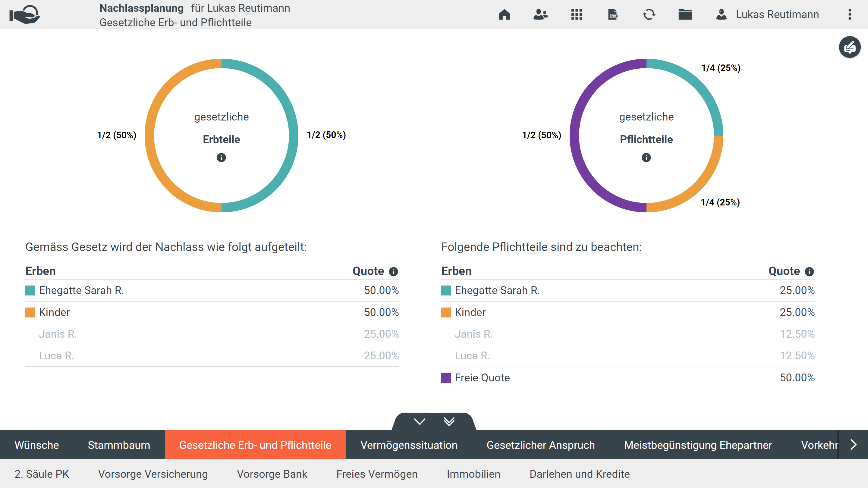The width and height of the screenshot is (868, 488).
Task: Open the Vermögenssituation tab
Action: click(409, 445)
